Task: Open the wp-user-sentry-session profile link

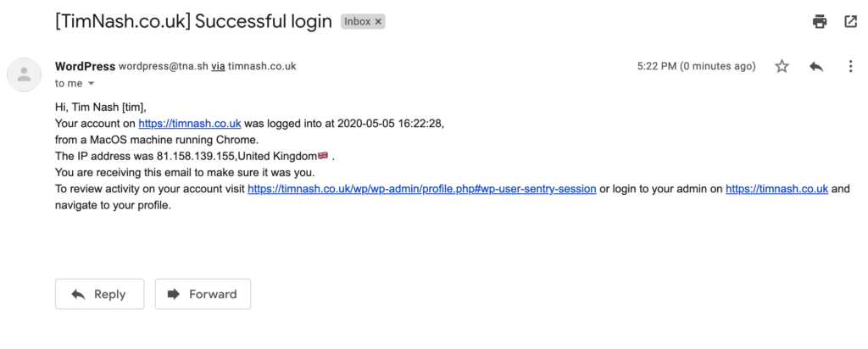Action: click(x=422, y=189)
